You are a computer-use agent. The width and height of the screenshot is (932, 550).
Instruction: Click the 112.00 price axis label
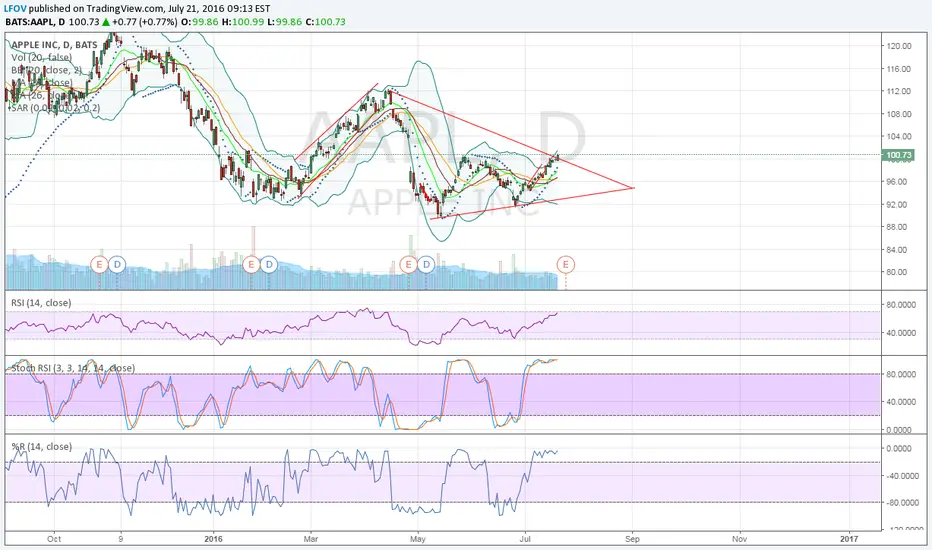click(x=899, y=91)
